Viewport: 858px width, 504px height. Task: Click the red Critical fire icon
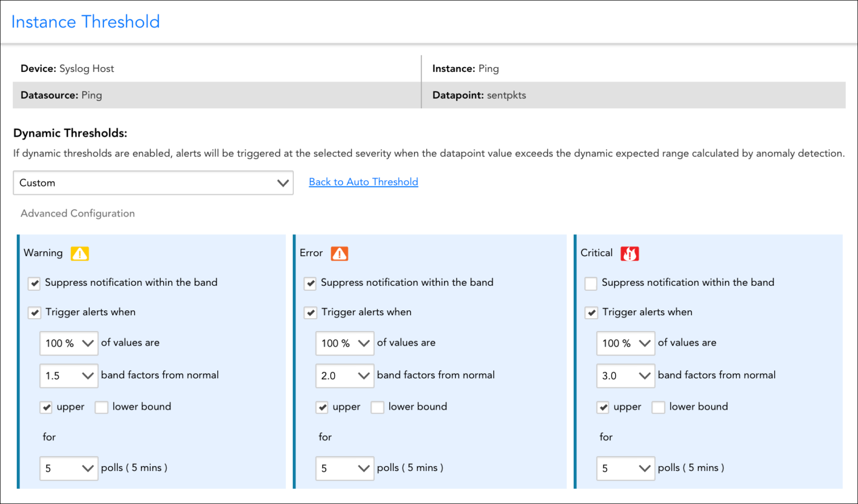630,253
